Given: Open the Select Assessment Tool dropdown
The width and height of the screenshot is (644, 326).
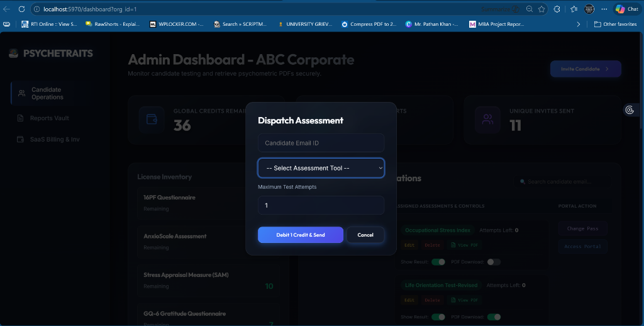Looking at the screenshot, I should click(321, 168).
